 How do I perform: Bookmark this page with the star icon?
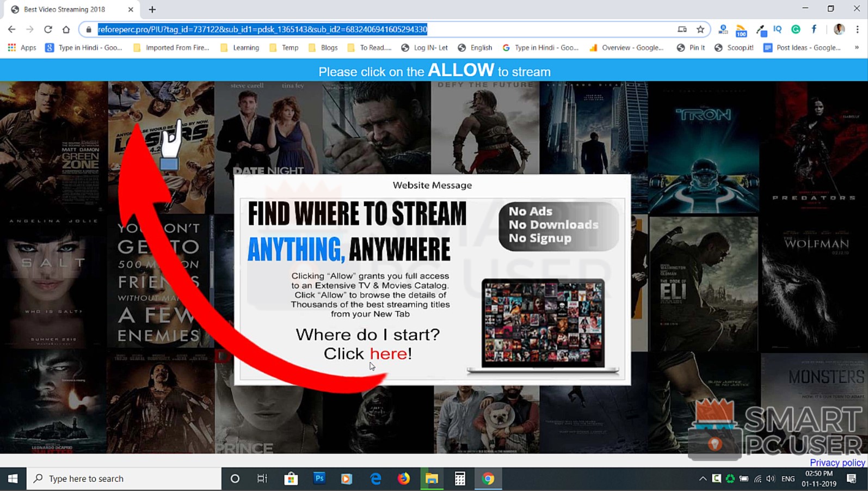[x=700, y=29]
